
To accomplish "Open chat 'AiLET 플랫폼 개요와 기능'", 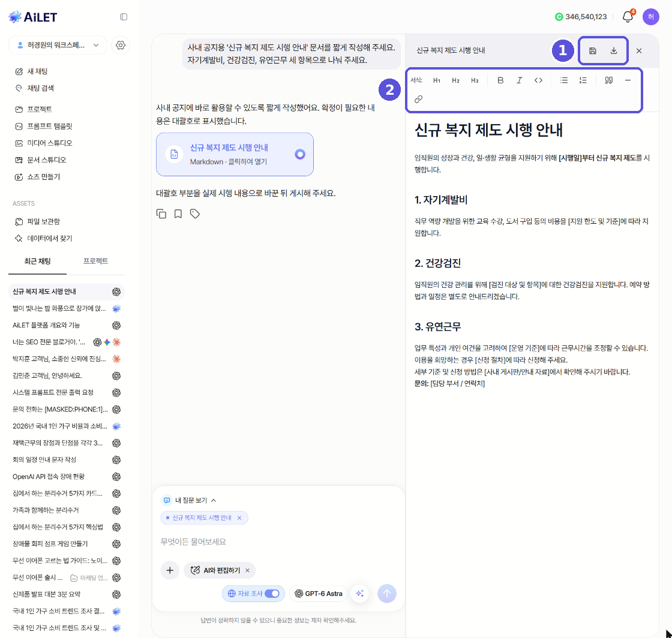I will (67, 325).
